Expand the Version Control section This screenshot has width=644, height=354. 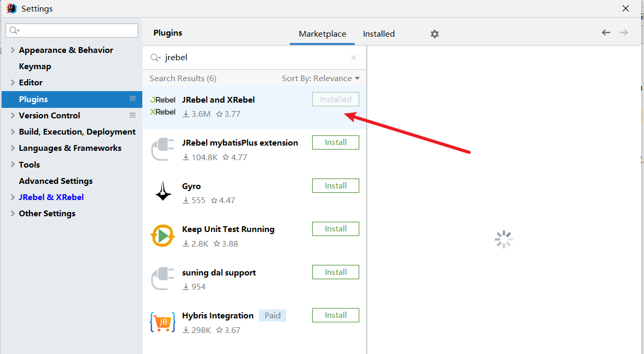point(13,116)
